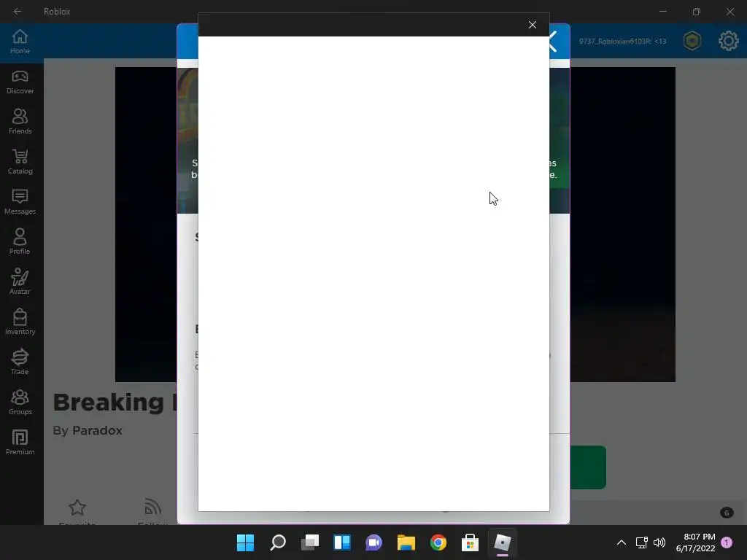Launch Google Chrome from taskbar

pos(438,542)
